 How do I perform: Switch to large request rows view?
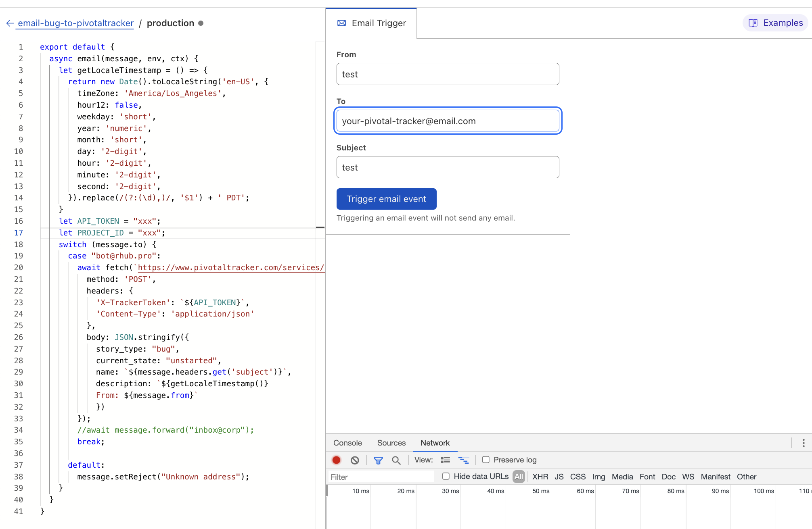[445, 460]
